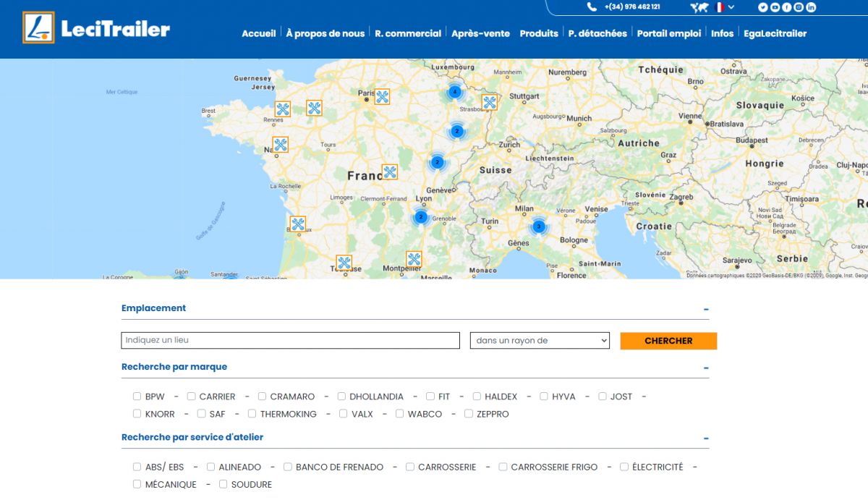Image resolution: width=868 pixels, height=500 pixels.
Task: Tick the CRAMARO brand checkbox
Action: (x=262, y=397)
